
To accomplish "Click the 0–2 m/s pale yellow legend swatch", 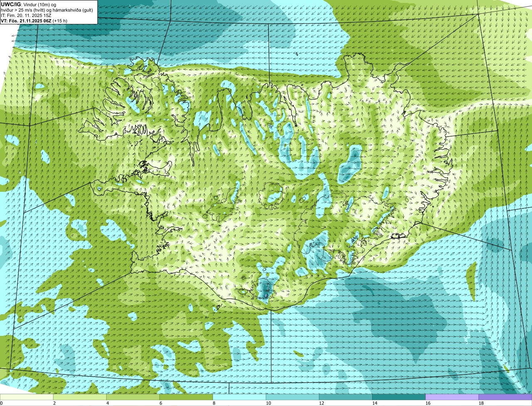I will click(27, 397).
